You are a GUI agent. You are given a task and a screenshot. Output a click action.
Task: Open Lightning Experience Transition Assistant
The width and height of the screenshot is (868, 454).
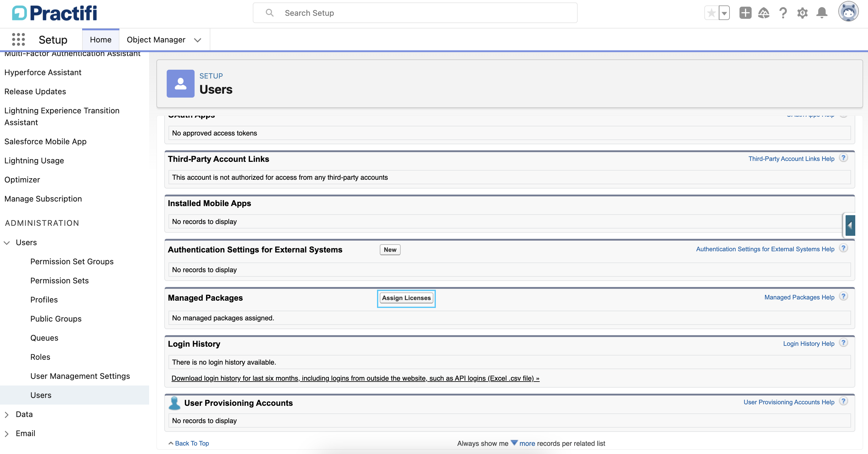click(62, 117)
